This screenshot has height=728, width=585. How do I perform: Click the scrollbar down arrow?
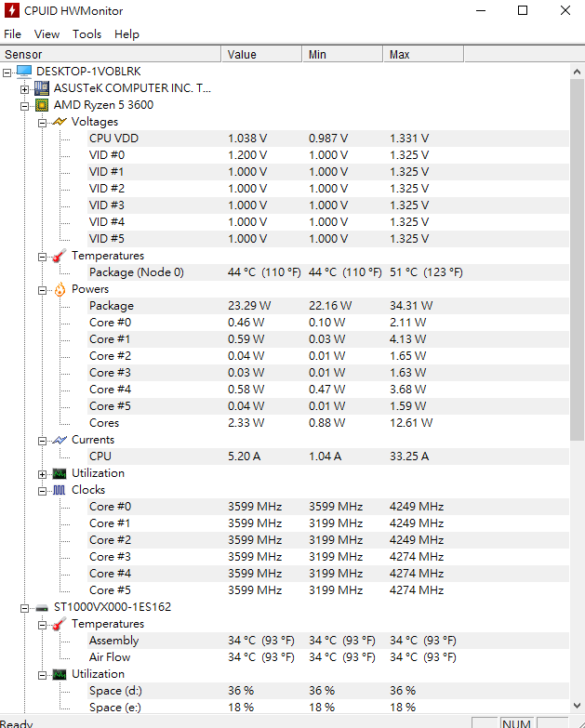pyautogui.click(x=578, y=706)
